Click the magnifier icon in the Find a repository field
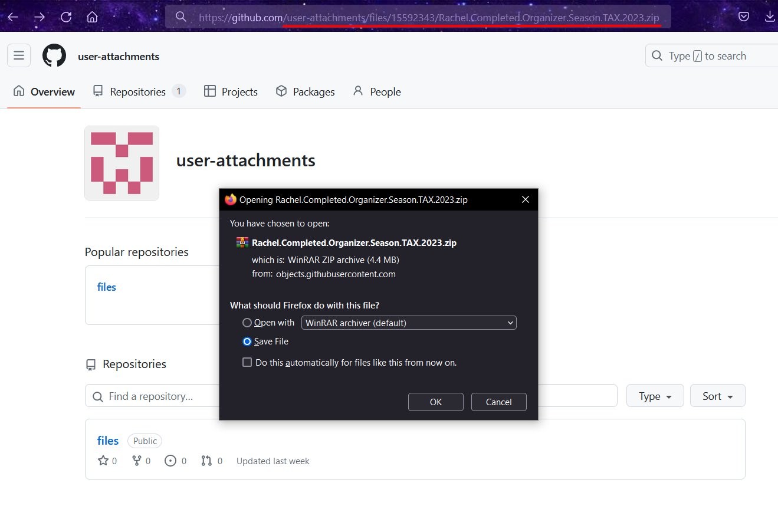Image resolution: width=778 pixels, height=532 pixels. 98,396
